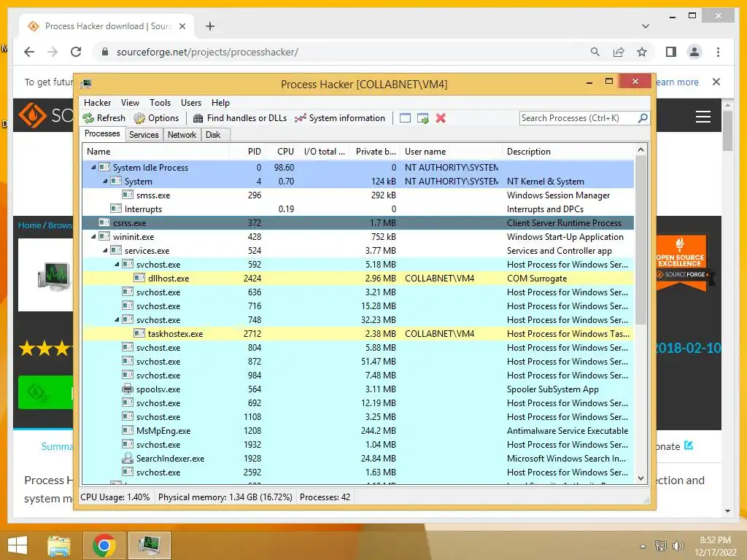Select spoolsv.exe printer icon
This screenshot has height=560, width=747.
point(127,389)
